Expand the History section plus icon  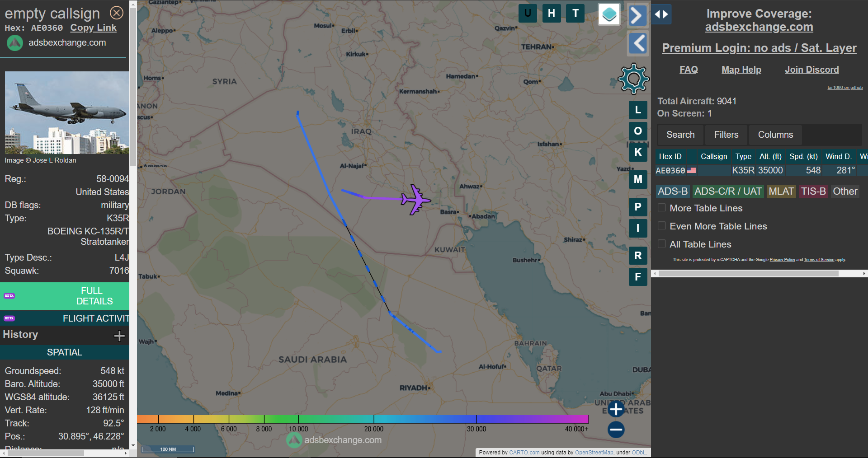[119, 336]
